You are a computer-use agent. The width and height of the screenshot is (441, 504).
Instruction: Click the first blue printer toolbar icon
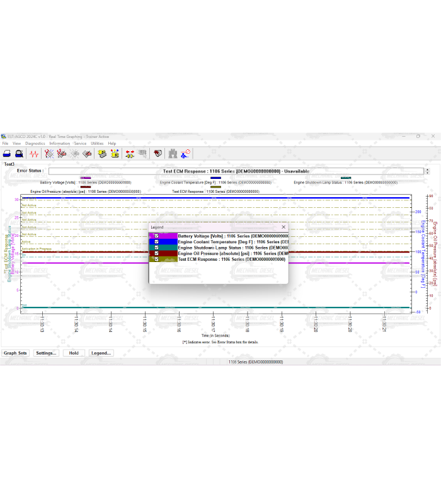click(7, 153)
